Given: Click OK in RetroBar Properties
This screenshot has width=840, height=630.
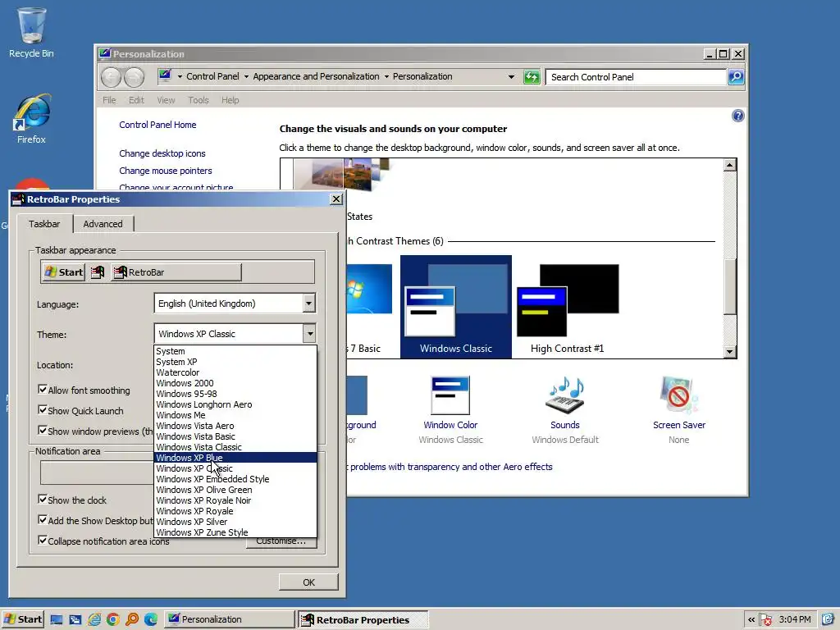Looking at the screenshot, I should (x=308, y=582).
